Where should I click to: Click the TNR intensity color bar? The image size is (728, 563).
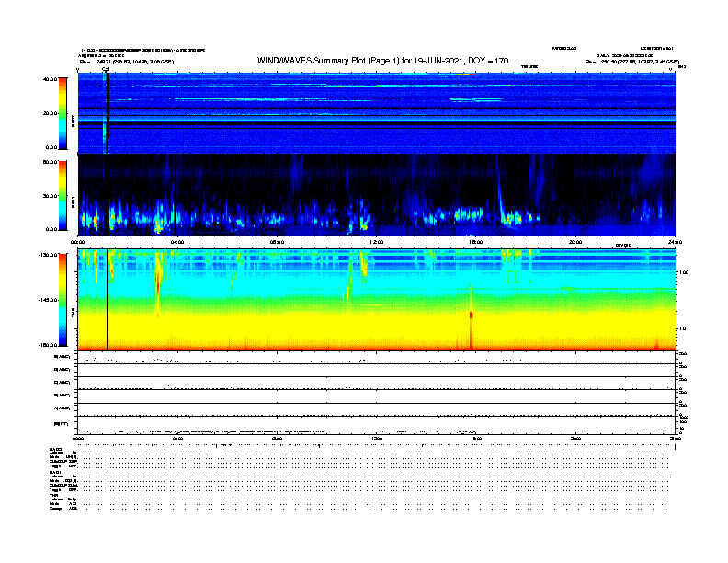point(63,300)
